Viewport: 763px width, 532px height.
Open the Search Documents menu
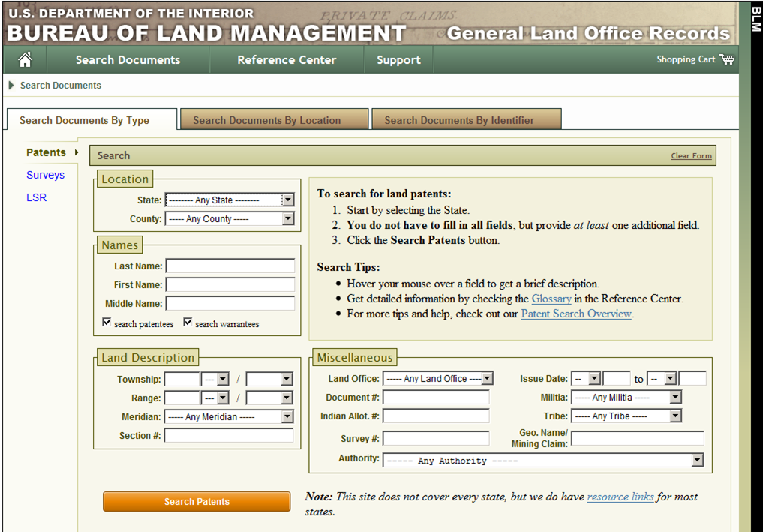coord(128,60)
